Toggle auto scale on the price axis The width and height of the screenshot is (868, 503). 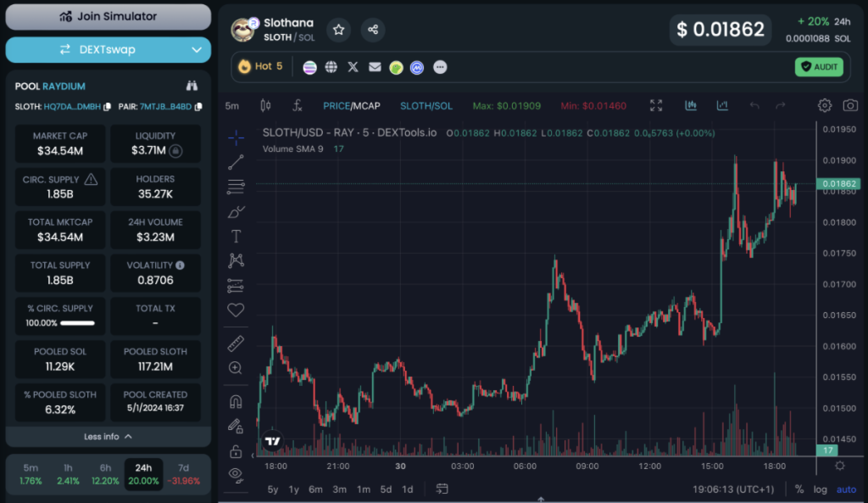pos(846,489)
